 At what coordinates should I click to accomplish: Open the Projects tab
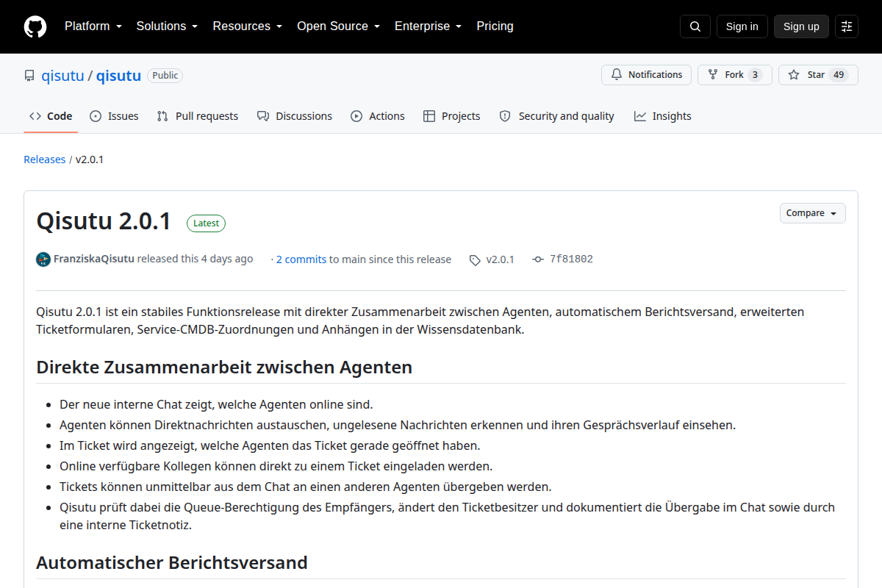tap(452, 116)
